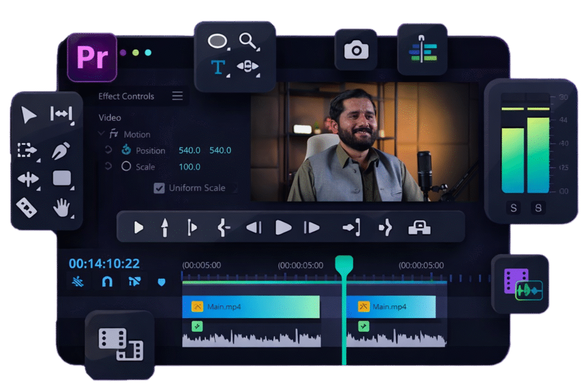The width and height of the screenshot is (588, 392).
Task: Solo the right audio channel
Action: [538, 208]
